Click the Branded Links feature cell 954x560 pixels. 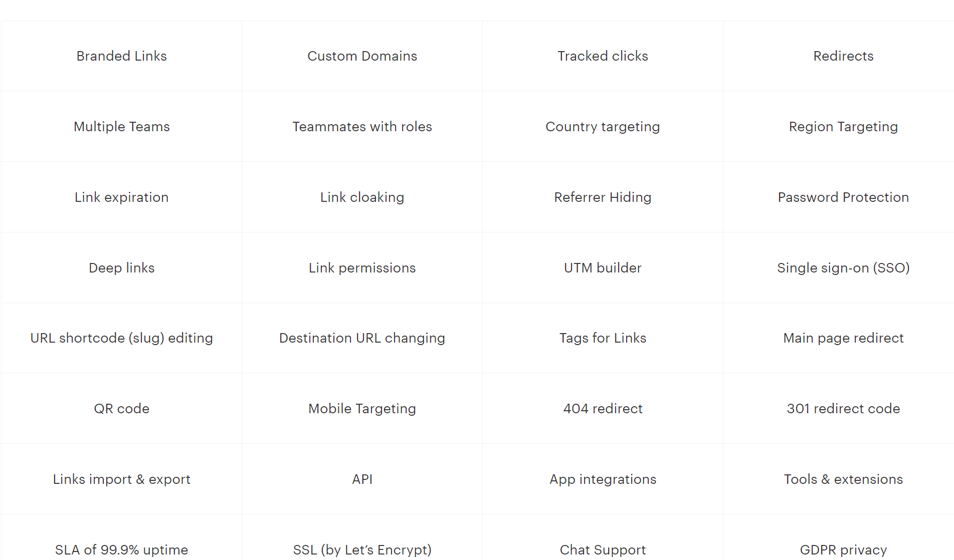121,56
